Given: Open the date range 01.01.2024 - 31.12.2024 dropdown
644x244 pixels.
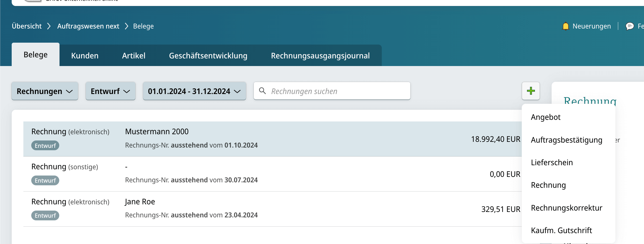Looking at the screenshot, I should (194, 91).
